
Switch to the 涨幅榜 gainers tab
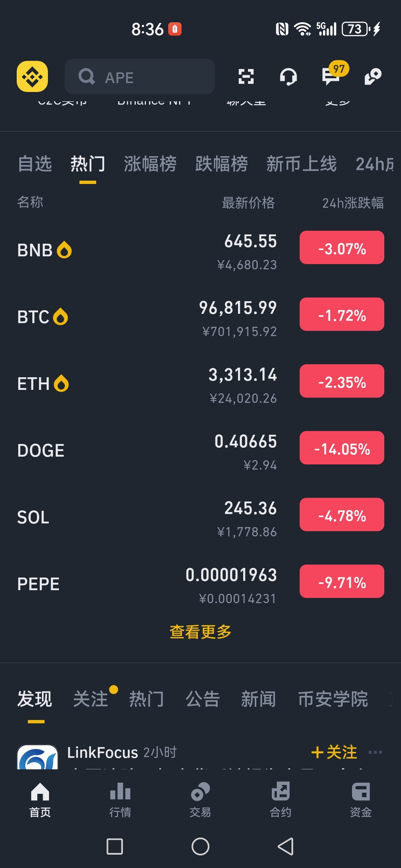[150, 164]
